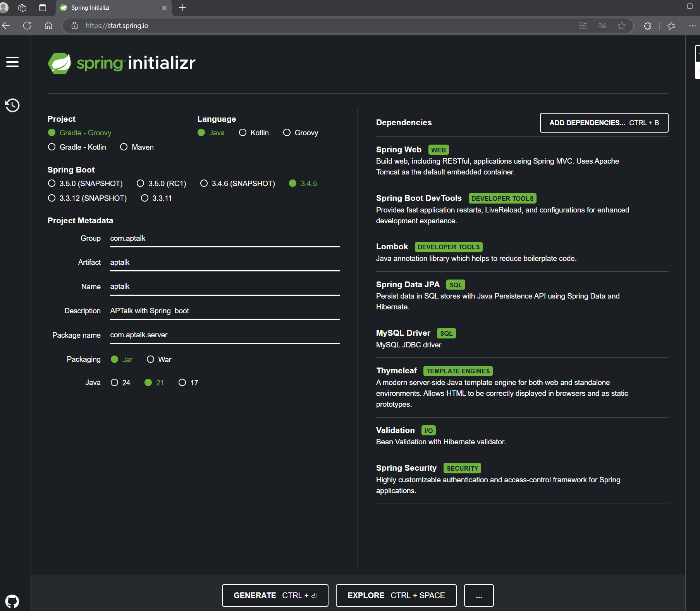Image resolution: width=700 pixels, height=611 pixels.
Task: Click the Validation dependency entry
Action: (x=522, y=436)
